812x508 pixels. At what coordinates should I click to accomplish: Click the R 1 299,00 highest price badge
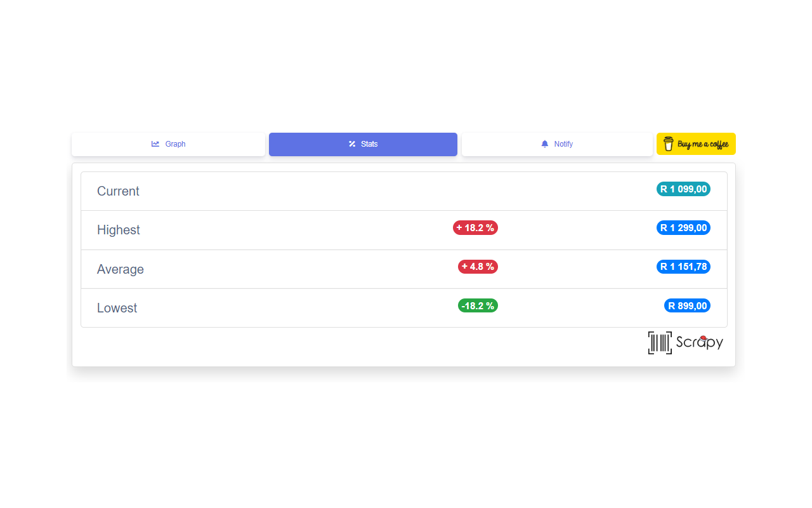point(683,228)
